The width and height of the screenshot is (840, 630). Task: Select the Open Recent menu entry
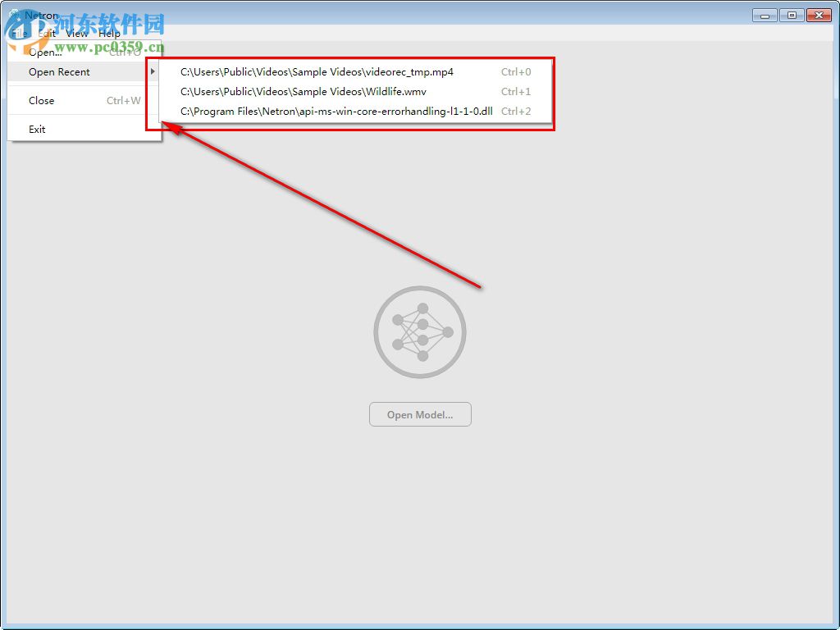(x=84, y=72)
